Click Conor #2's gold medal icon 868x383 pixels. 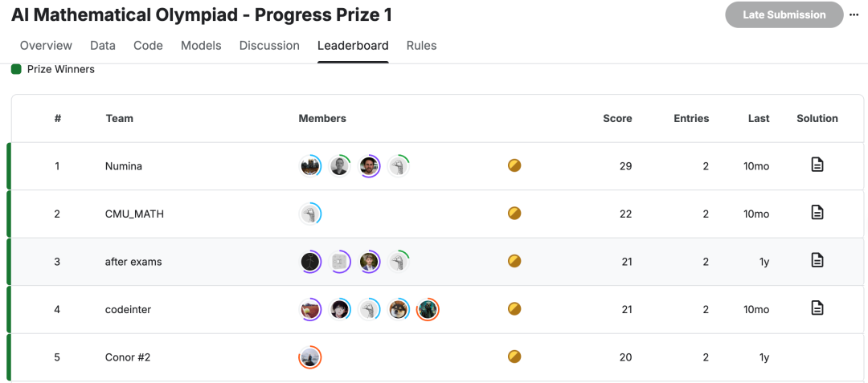(514, 357)
